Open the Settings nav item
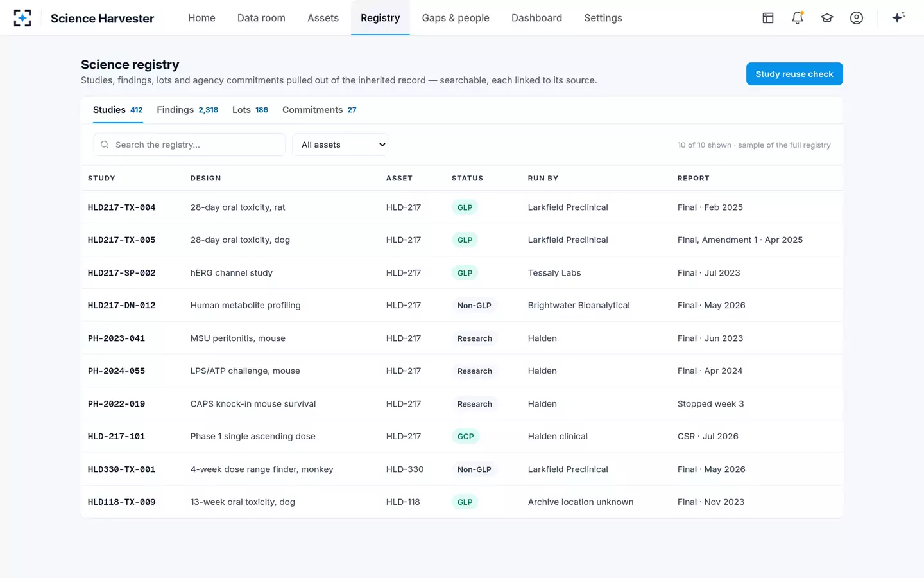Viewport: 924px width, 578px height. tap(603, 18)
